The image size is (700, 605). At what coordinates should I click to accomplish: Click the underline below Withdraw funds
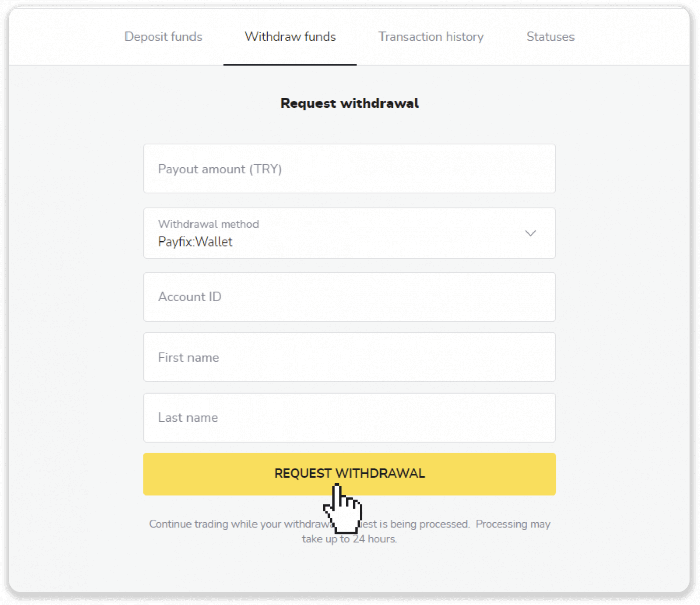pos(290,64)
